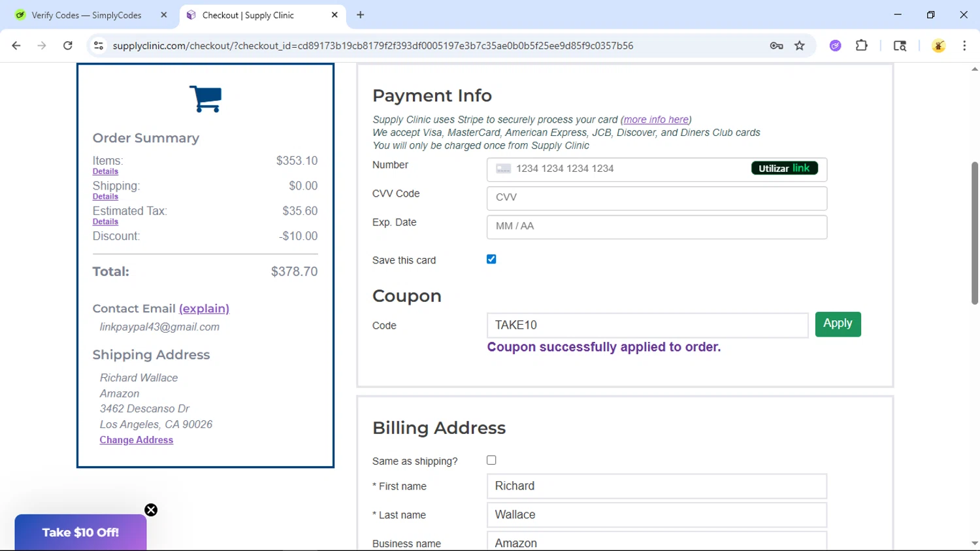The height and width of the screenshot is (551, 980).
Task: Click the Contact Email explain link
Action: [204, 309]
